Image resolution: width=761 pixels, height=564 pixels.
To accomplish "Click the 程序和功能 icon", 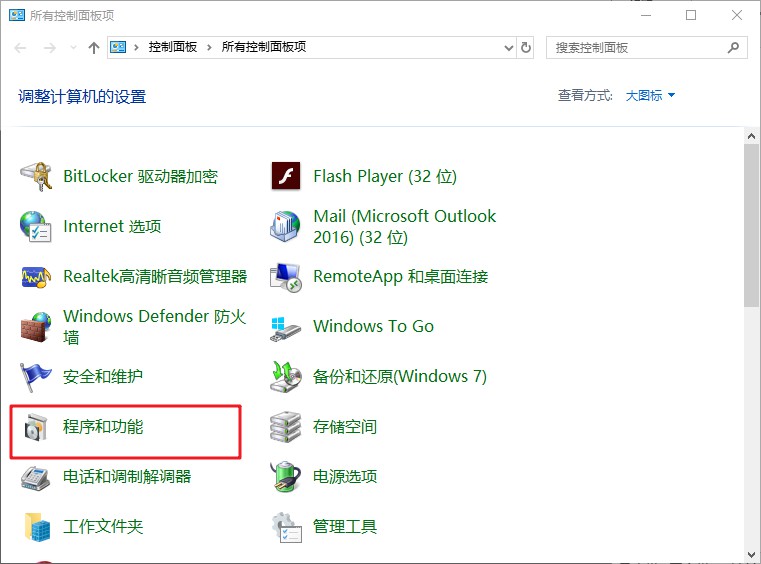I will click(36, 427).
